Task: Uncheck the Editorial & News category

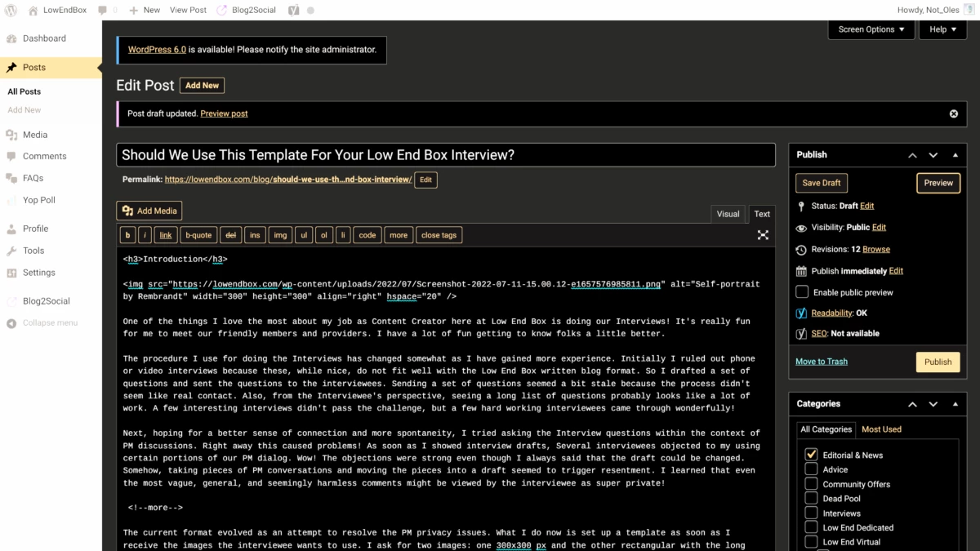Action: 811,455
